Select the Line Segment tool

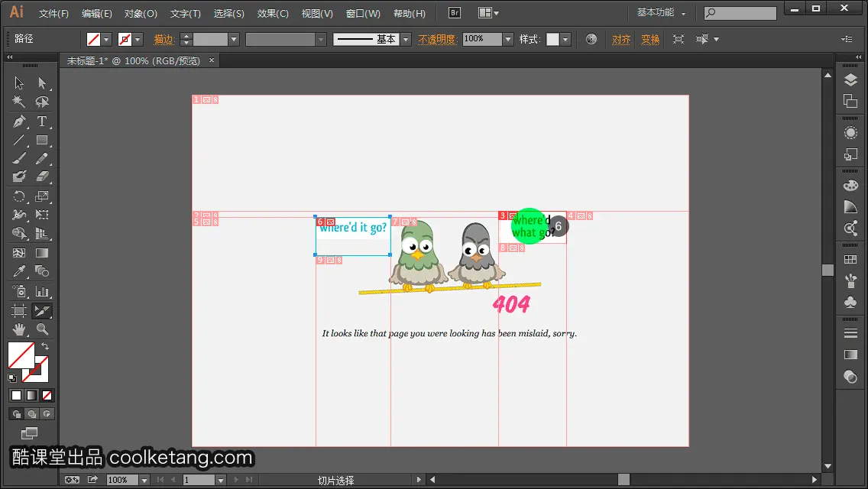coord(19,140)
